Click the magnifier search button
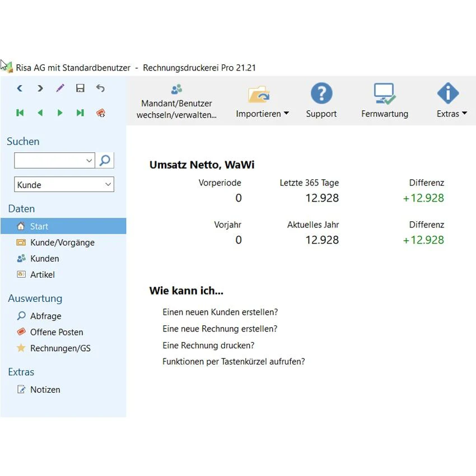 [105, 160]
